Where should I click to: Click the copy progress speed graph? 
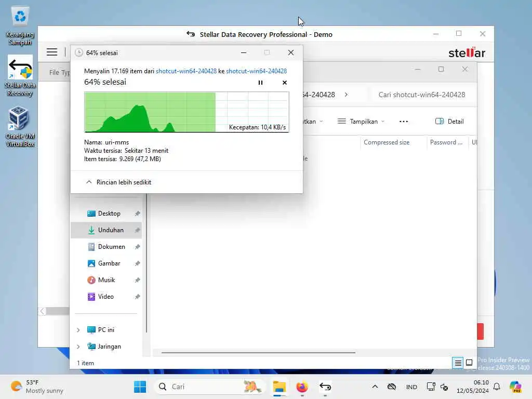(187, 112)
